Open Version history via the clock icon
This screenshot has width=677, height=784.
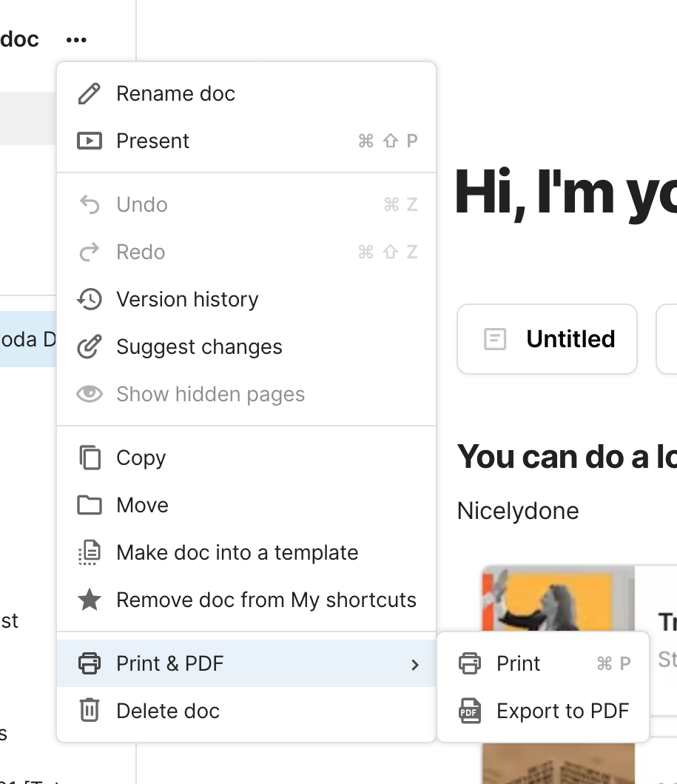(89, 299)
